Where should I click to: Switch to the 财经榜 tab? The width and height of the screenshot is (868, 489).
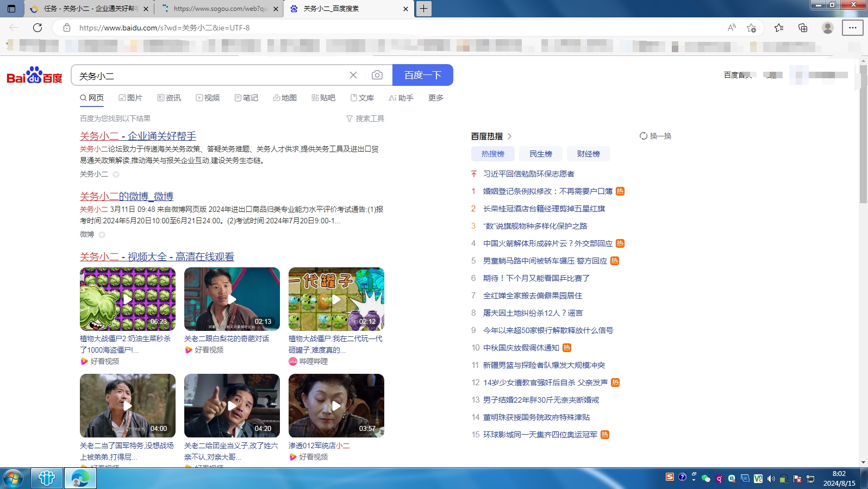click(x=589, y=154)
